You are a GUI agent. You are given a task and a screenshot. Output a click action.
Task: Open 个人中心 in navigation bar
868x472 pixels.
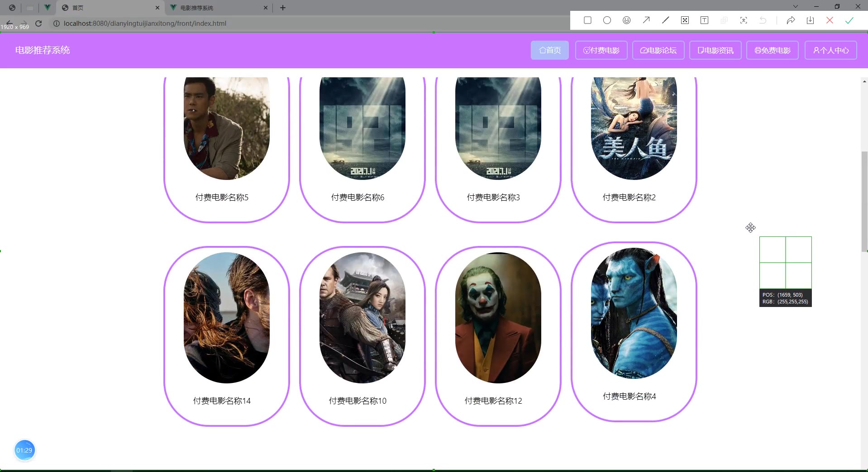click(831, 50)
